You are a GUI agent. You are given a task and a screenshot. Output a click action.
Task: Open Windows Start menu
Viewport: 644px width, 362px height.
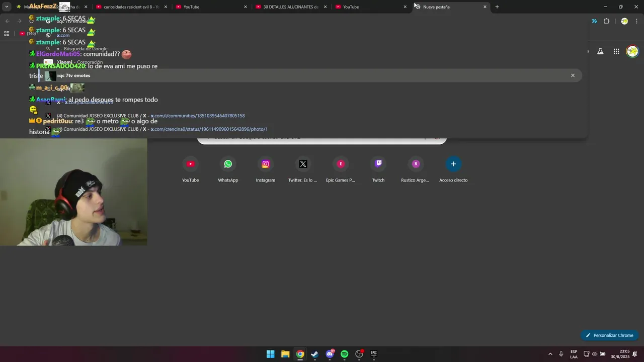click(271, 354)
